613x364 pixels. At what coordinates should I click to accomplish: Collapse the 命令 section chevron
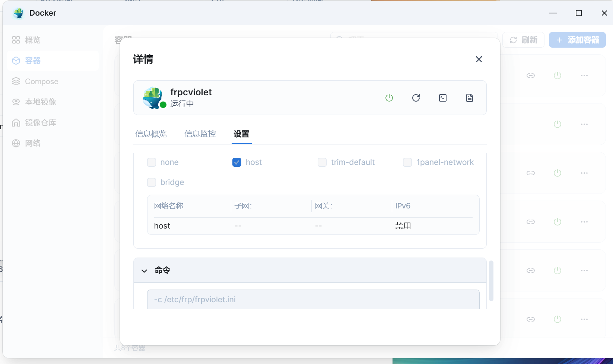tap(144, 271)
